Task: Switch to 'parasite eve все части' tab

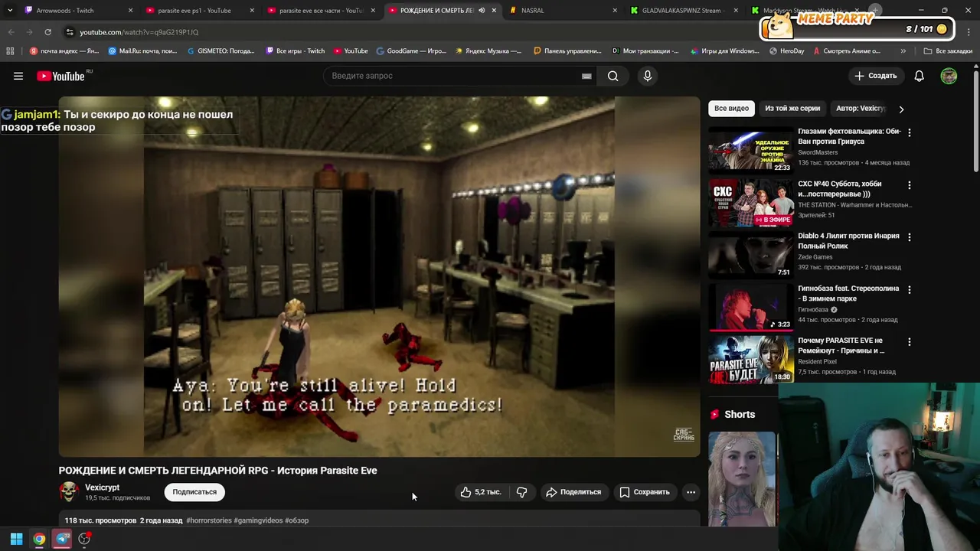Action: 322,11
